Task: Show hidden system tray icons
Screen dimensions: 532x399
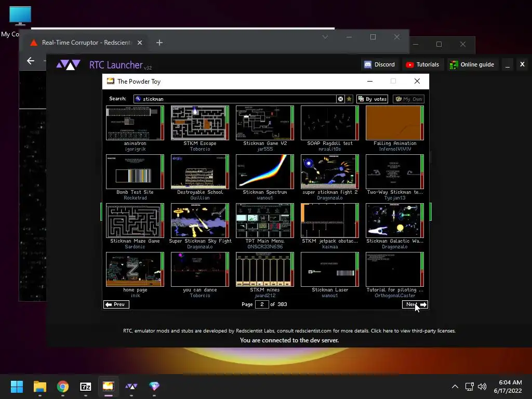Action: [455, 387]
